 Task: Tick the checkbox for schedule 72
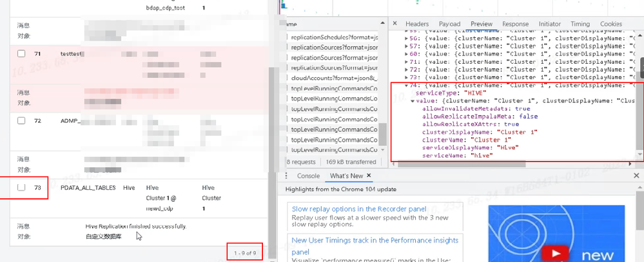(x=21, y=121)
